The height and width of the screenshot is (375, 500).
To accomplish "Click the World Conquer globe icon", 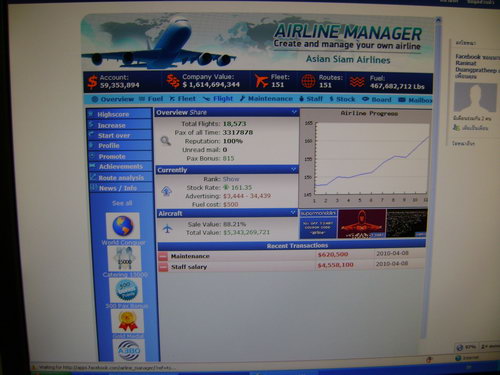I will coord(123,226).
